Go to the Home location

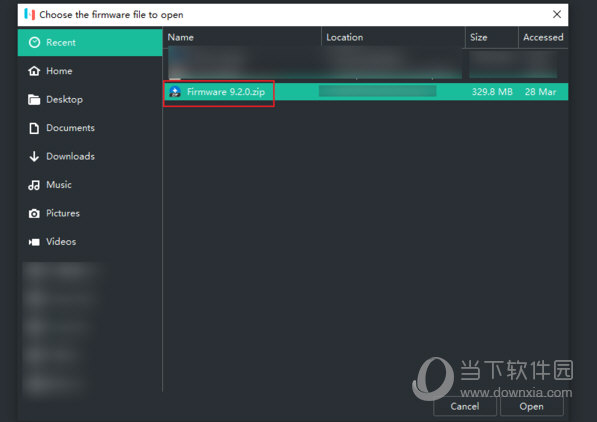pos(90,71)
